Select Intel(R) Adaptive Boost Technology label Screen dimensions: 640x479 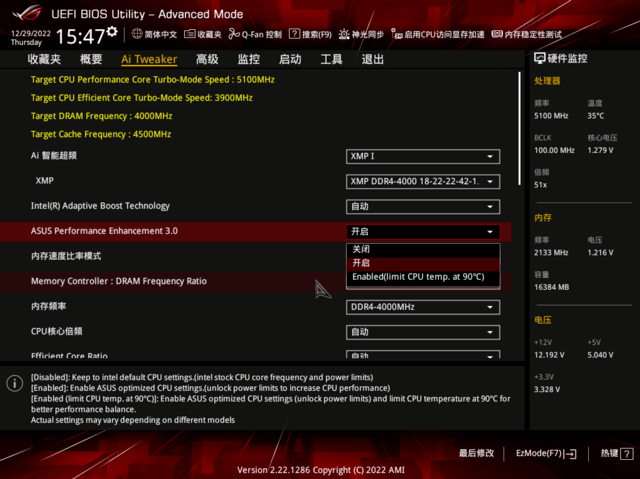click(100, 206)
